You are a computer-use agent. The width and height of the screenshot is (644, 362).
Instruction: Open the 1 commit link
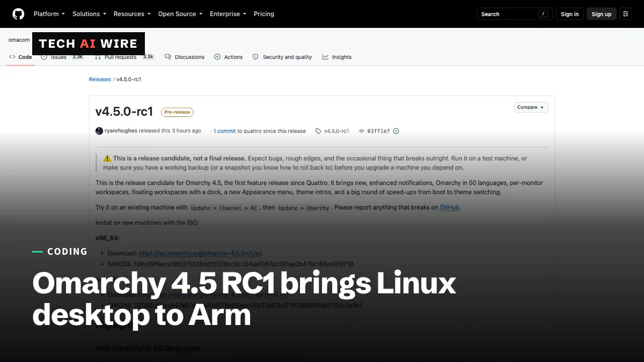click(x=224, y=131)
